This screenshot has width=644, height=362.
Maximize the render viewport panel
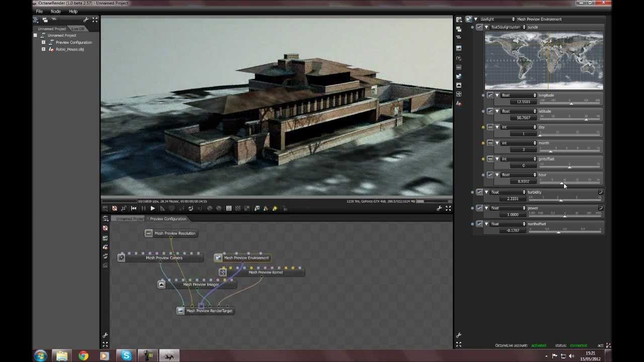[x=448, y=208]
